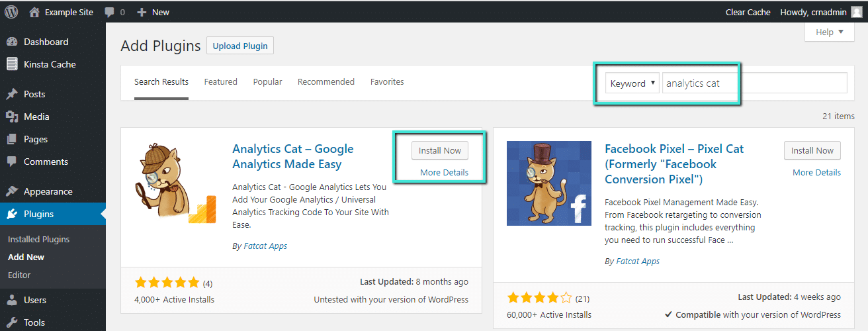The image size is (868, 331).
Task: Expand the Help dropdown tab
Action: point(830,32)
